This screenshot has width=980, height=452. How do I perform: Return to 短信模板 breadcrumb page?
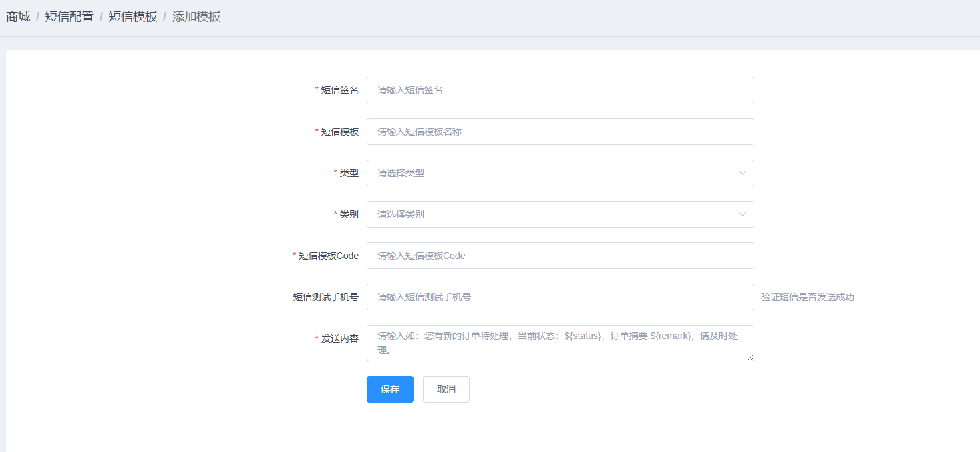[133, 17]
